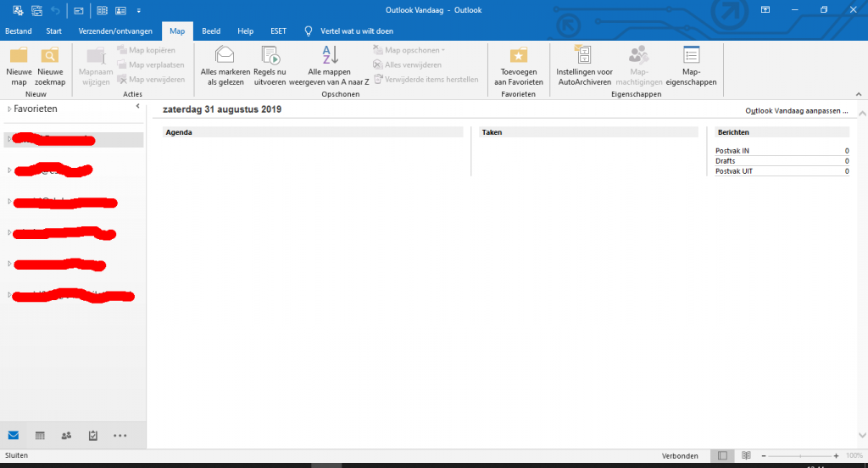868x468 pixels.
Task: Open Drafts from the Berichten list
Action: [x=726, y=161]
